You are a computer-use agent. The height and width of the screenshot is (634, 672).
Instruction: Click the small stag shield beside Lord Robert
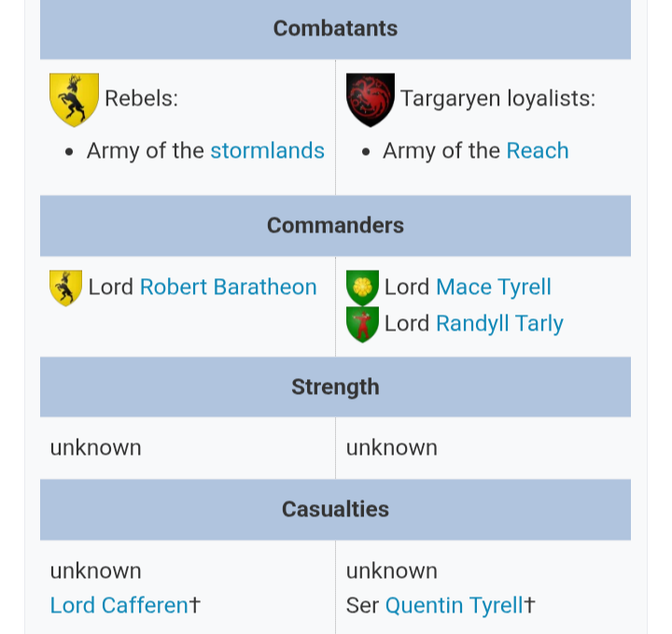click(65, 289)
